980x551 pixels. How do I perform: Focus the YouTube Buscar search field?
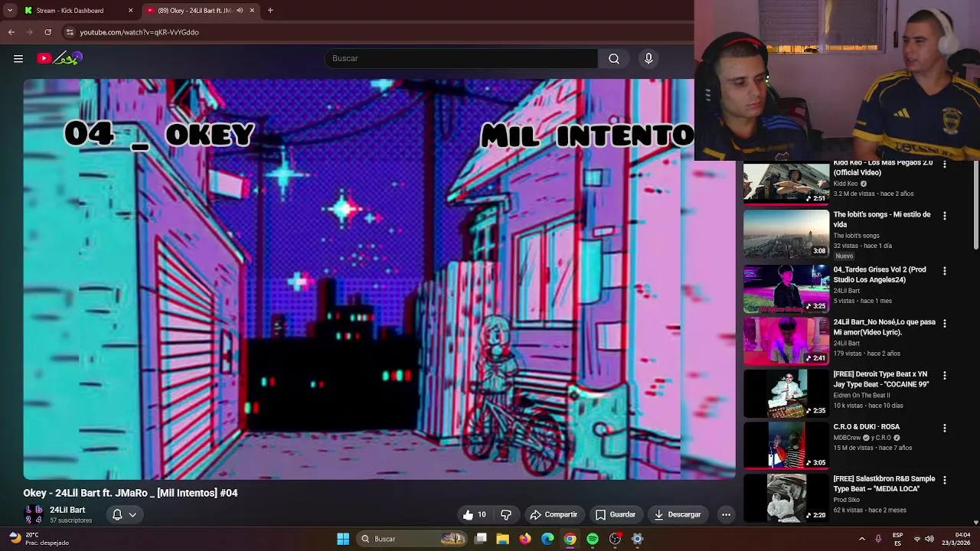pyautogui.click(x=461, y=58)
